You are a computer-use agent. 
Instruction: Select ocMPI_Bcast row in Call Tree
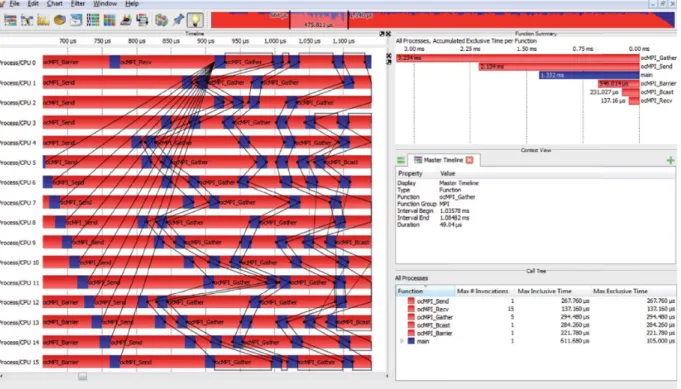(536, 325)
